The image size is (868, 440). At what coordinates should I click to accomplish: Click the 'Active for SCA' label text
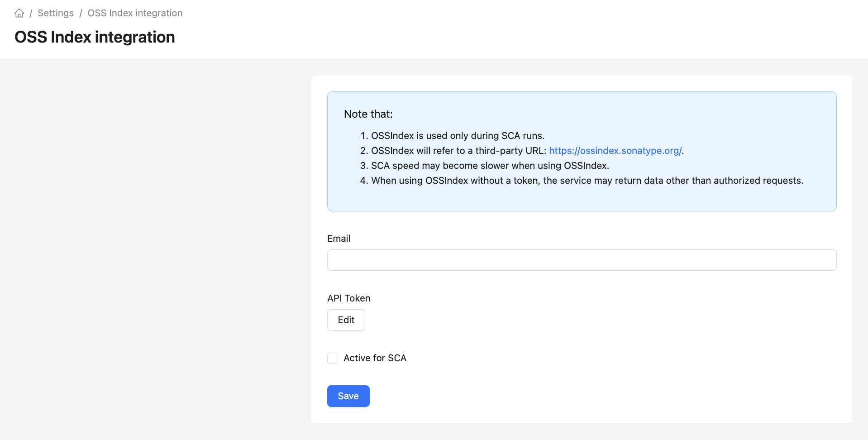point(375,358)
